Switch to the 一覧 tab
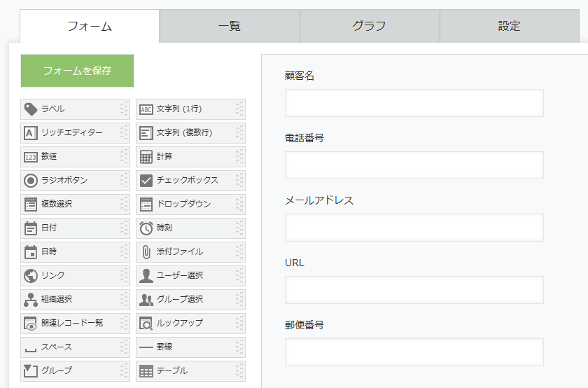588x388 pixels. pyautogui.click(x=229, y=26)
